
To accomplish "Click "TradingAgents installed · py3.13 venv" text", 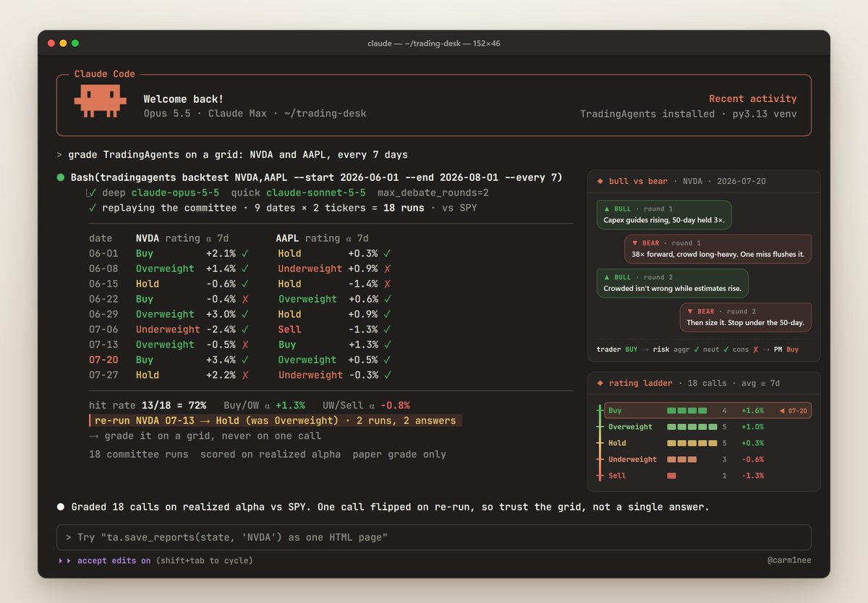I will 689,114.
